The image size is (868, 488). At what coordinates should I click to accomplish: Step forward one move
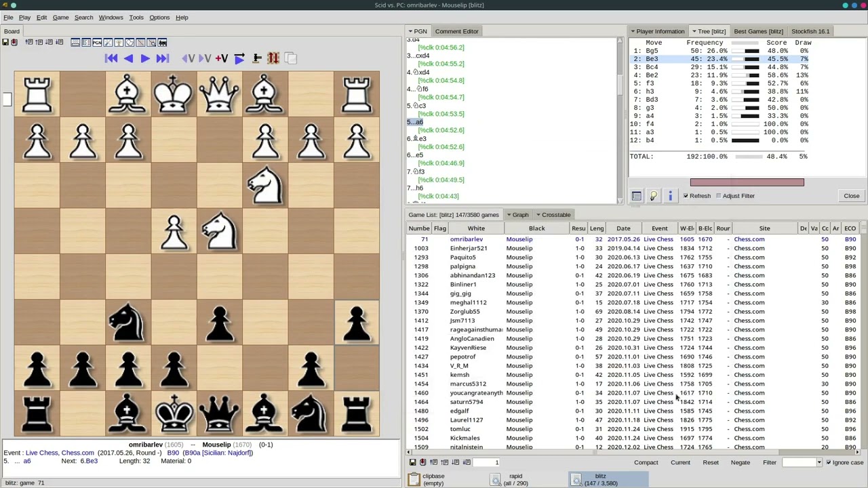coord(145,59)
